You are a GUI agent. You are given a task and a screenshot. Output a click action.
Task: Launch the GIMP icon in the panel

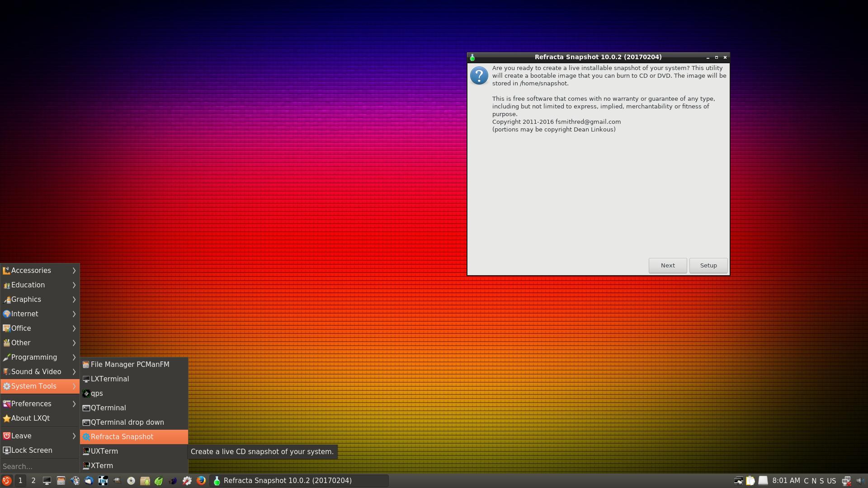pos(117,481)
